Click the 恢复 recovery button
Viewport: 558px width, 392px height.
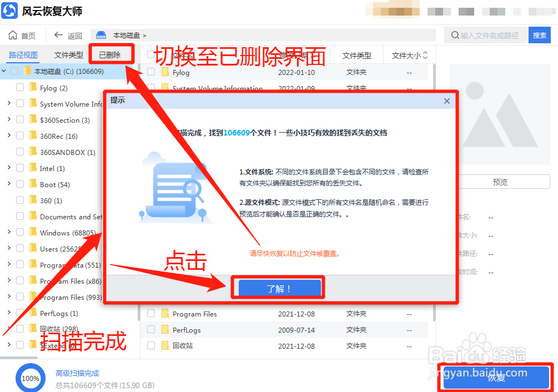point(497,378)
